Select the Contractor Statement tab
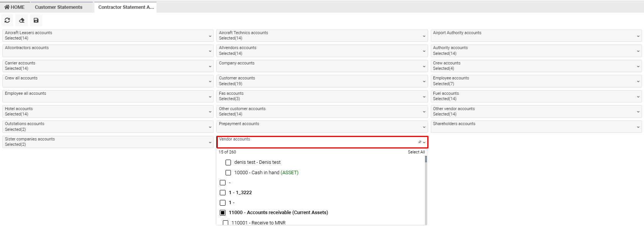The width and height of the screenshot is (644, 226). 126,7
